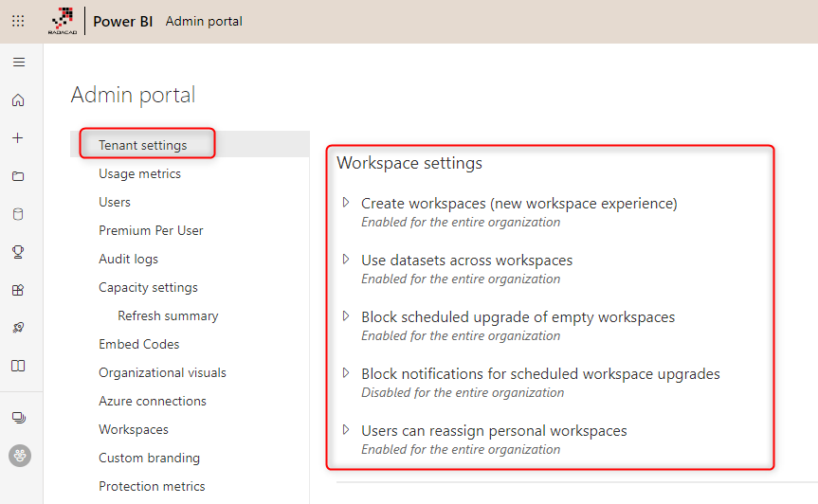
Task: Select Tenant settings in admin menu
Action: [143, 145]
